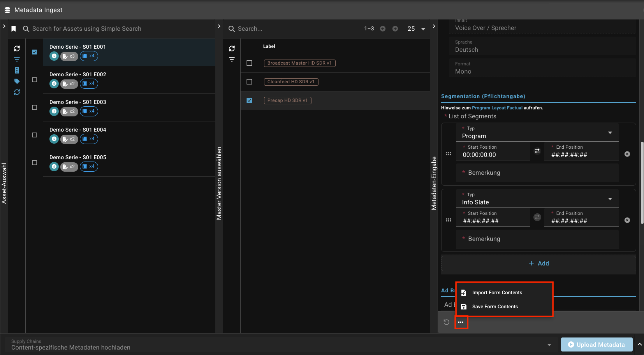Uncheck Demo Serie - S01 E001

point(35,52)
